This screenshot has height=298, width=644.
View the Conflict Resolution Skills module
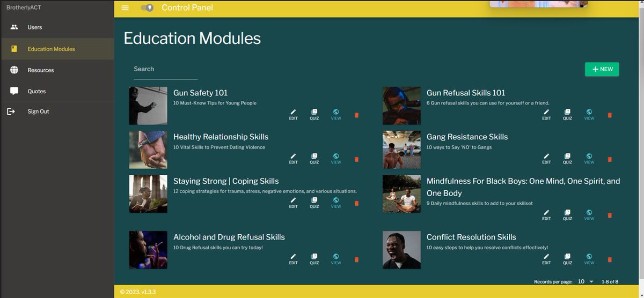coord(589,259)
